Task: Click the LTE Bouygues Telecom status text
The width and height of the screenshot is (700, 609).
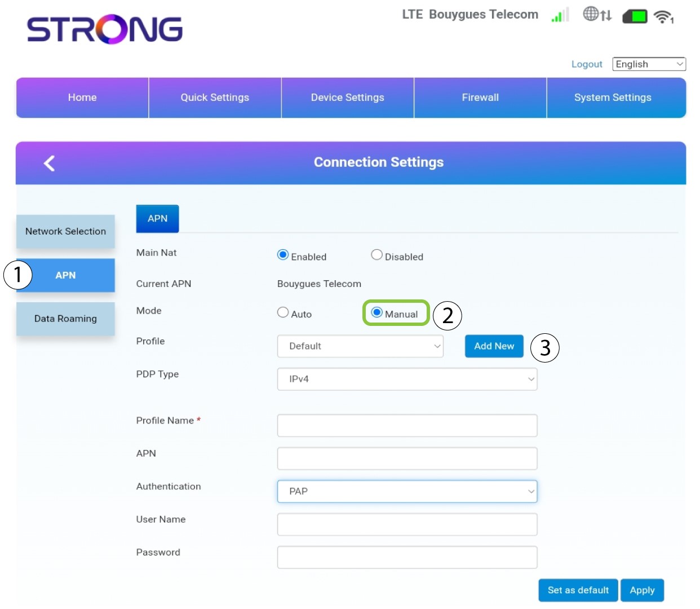Action: [x=470, y=15]
